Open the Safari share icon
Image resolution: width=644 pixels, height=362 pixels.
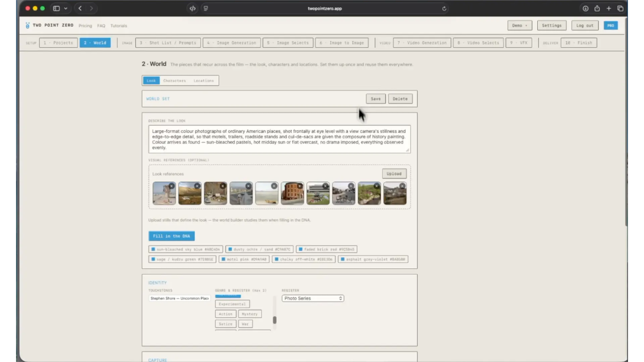click(x=597, y=8)
